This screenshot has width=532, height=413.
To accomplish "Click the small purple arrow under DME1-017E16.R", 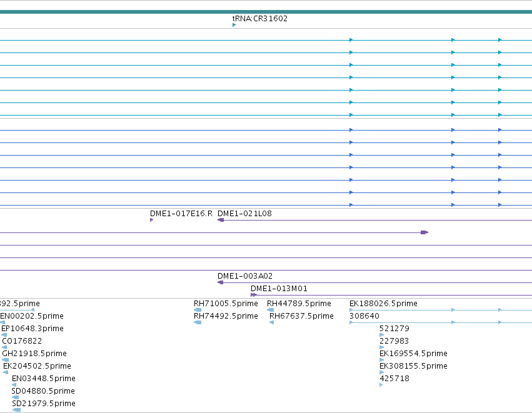I will click(152, 220).
